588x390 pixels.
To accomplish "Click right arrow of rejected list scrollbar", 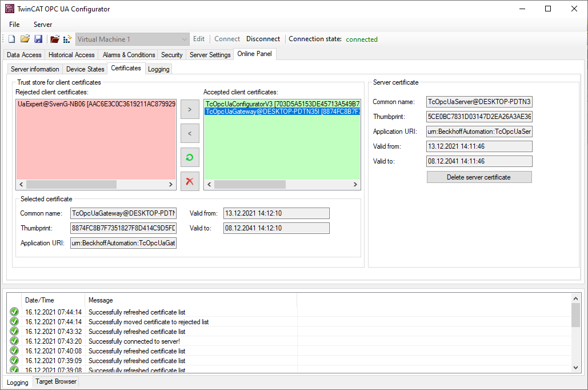I will (171, 184).
